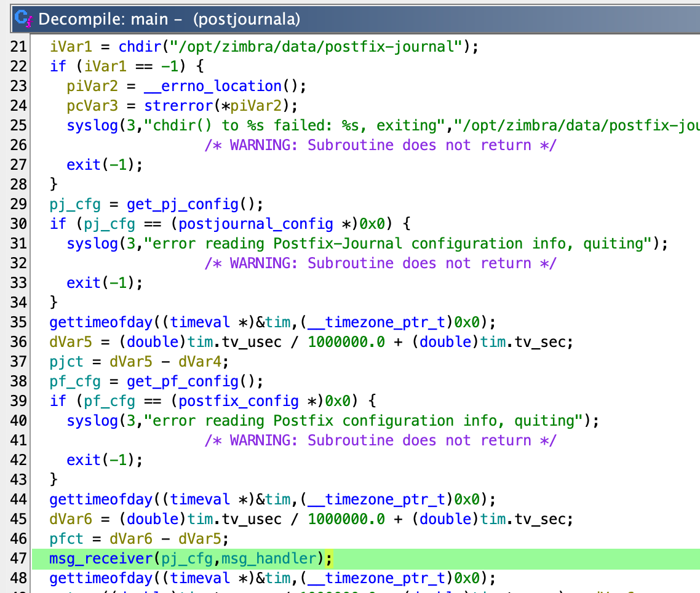Viewport: 700px width, 593px height.
Task: Click the WARNING comment on line 41
Action: [380, 440]
